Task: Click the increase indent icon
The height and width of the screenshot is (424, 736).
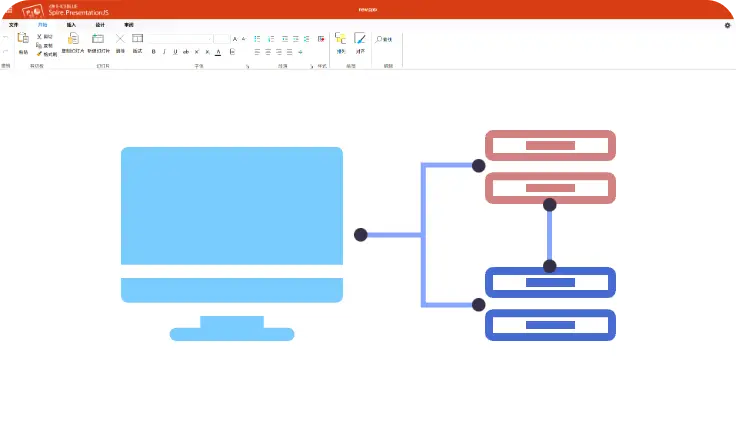Action: tap(296, 39)
